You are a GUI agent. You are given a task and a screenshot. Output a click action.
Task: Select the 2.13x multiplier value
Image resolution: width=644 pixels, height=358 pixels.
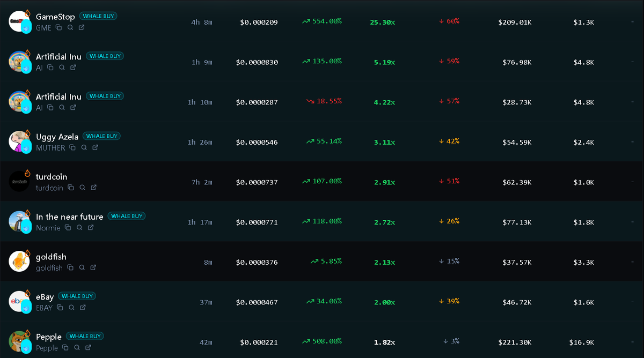[x=385, y=262]
